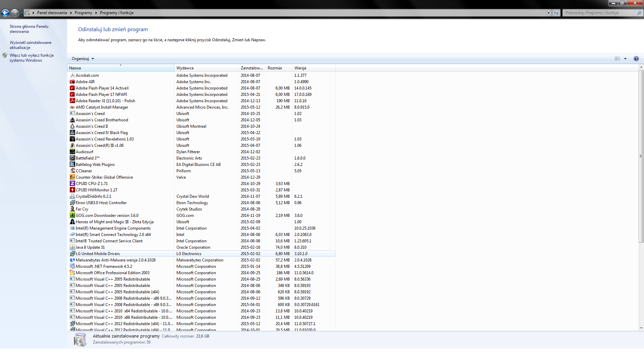Click the Programy breadcrumb item
The image size is (644, 362).
point(84,13)
